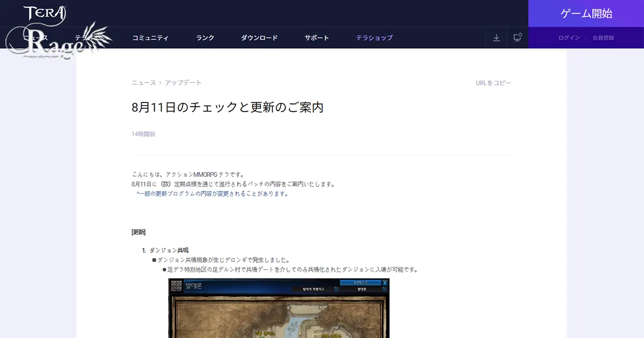644x338 pixels.
Task: Click the client download icon in the header
Action: point(496,38)
